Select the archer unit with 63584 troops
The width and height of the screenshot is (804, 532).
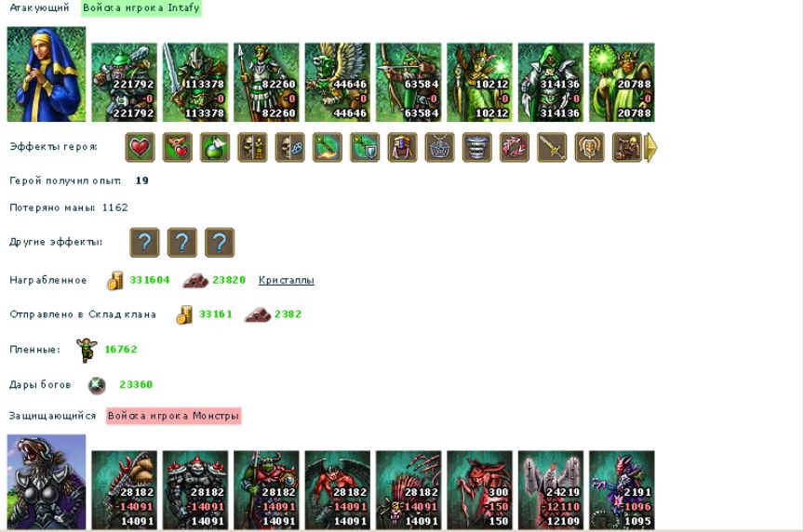409,83
